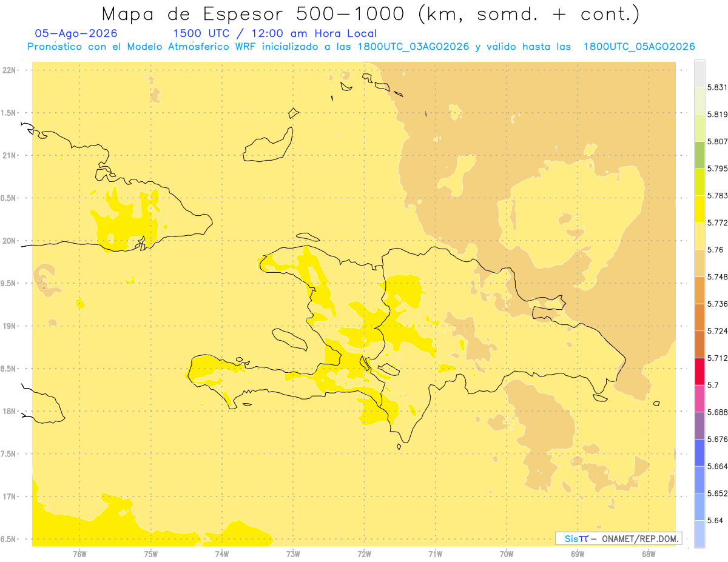
Task: Select the color bar value "5.807"
Action: [x=717, y=141]
